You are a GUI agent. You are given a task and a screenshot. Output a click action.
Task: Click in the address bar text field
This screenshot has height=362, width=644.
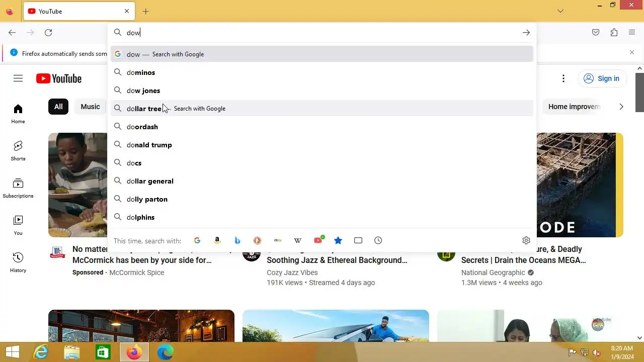322,33
